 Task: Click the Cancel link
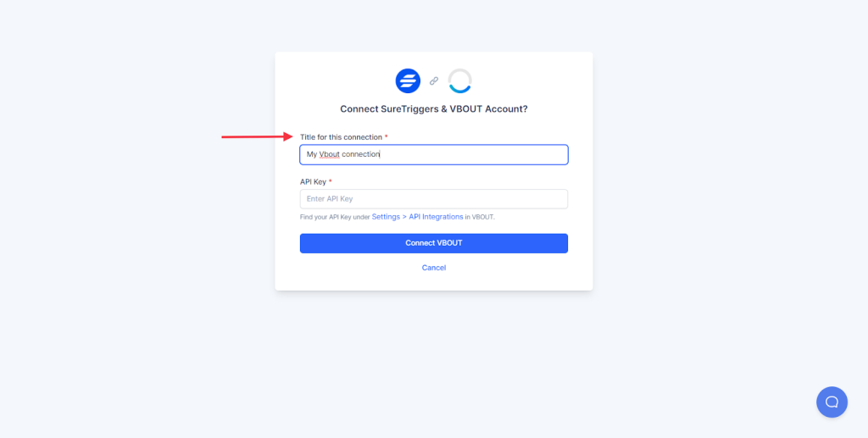point(434,268)
